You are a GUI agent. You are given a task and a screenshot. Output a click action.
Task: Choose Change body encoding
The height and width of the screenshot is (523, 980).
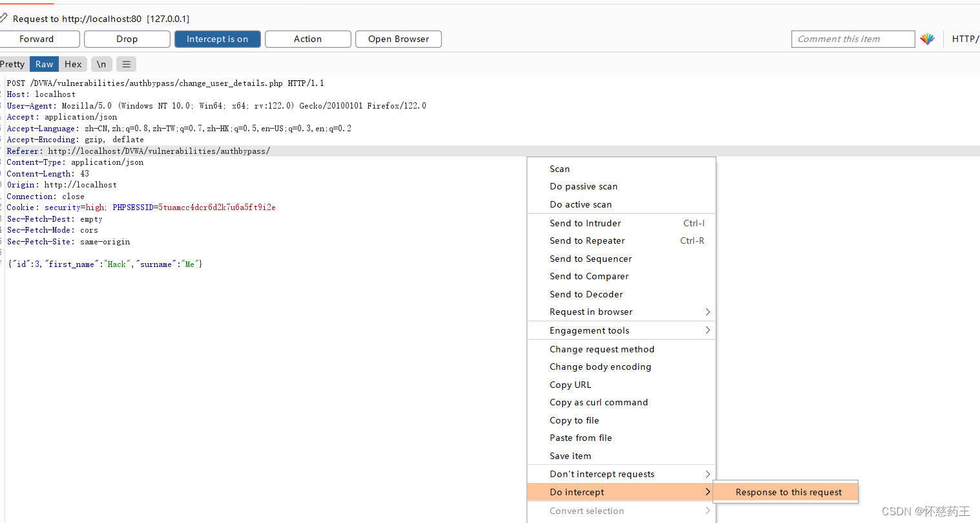click(621, 367)
